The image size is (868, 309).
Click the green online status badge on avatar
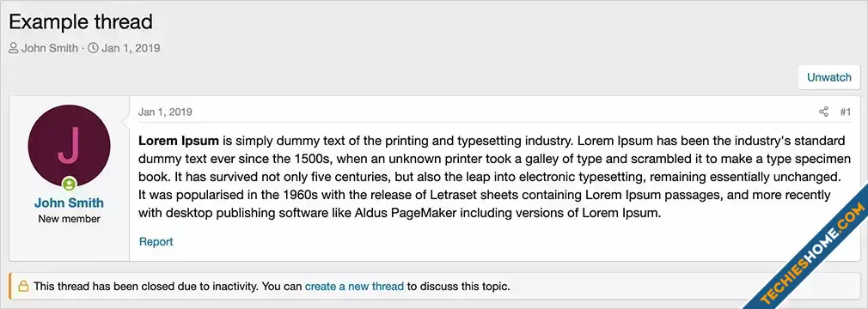pyautogui.click(x=70, y=184)
